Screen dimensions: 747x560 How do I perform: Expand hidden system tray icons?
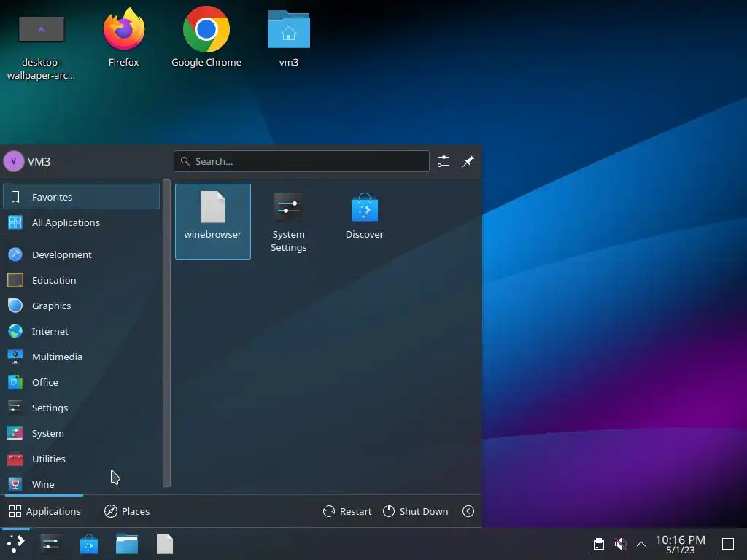pos(641,544)
